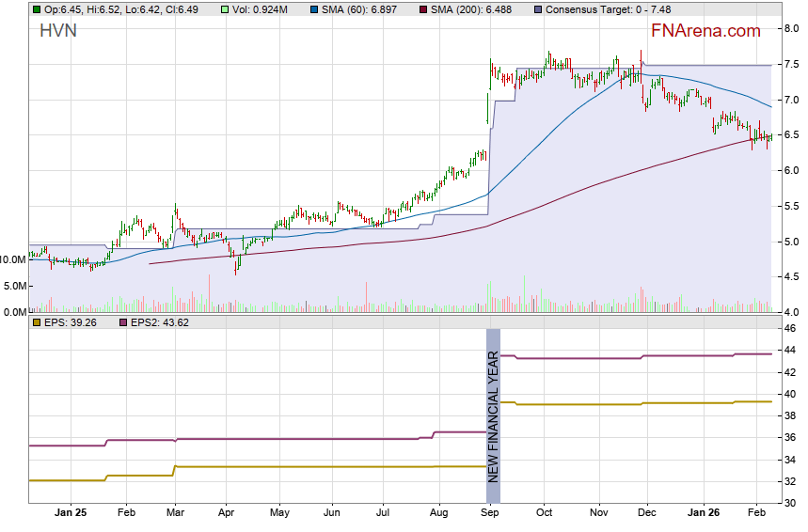The image size is (808, 532).
Task: Click the 10.0M volume axis label
Action: pos(13,258)
